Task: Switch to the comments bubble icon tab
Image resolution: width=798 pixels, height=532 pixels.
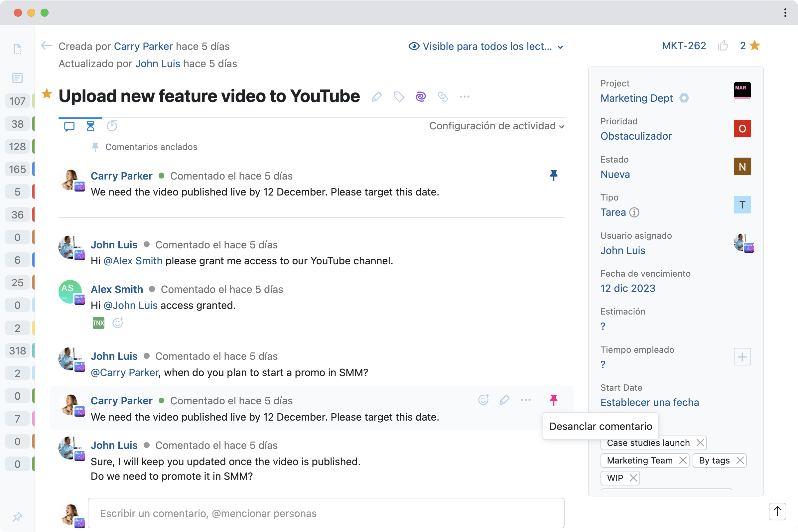Action: [69, 126]
